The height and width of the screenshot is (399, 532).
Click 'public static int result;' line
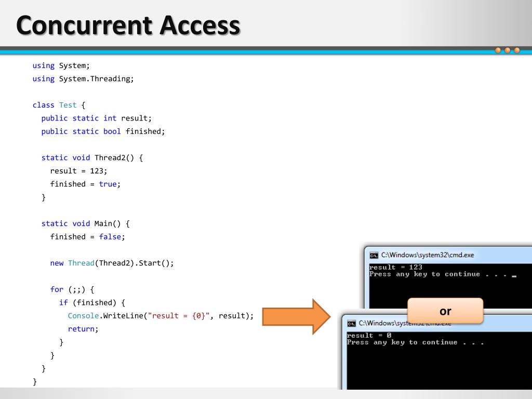(x=96, y=118)
